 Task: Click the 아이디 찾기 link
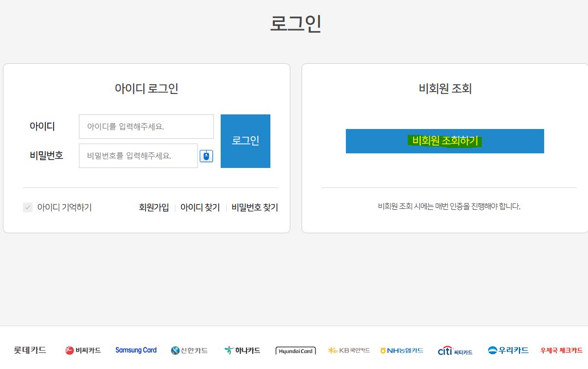[x=200, y=207]
